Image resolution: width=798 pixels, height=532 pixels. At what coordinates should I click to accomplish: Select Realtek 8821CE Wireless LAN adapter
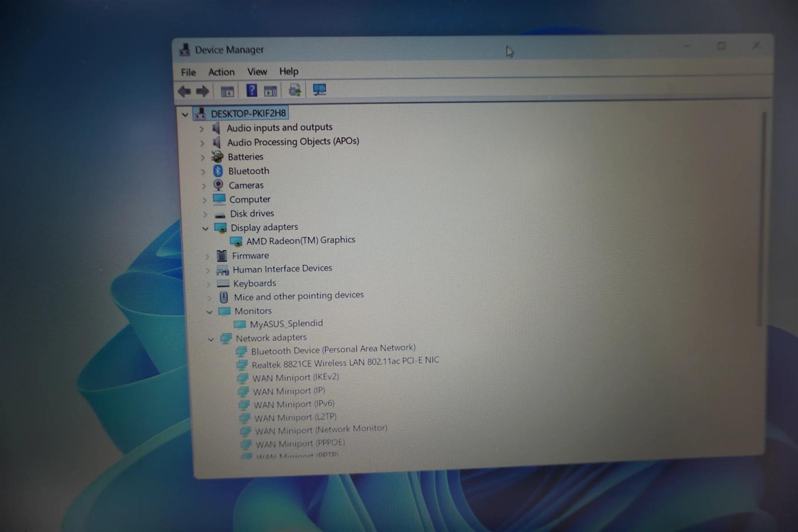click(345, 362)
